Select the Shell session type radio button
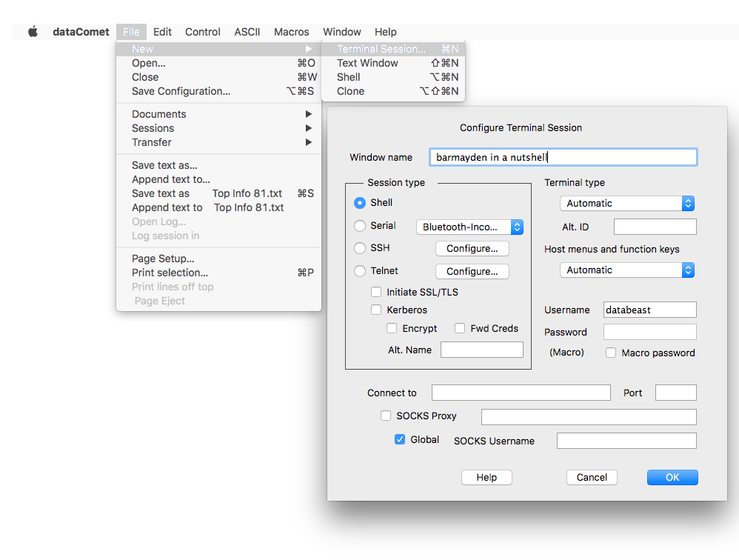Viewport: 739px width, 560px height. coord(360,203)
